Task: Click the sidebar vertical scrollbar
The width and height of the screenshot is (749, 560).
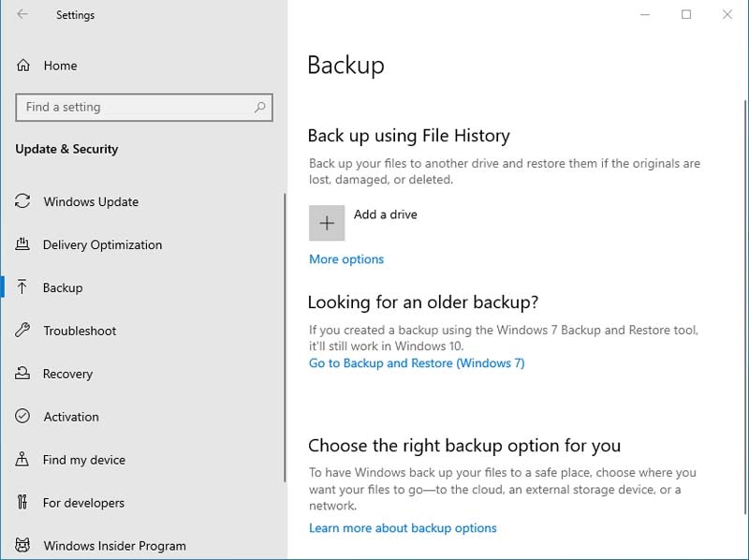Action: [x=285, y=337]
